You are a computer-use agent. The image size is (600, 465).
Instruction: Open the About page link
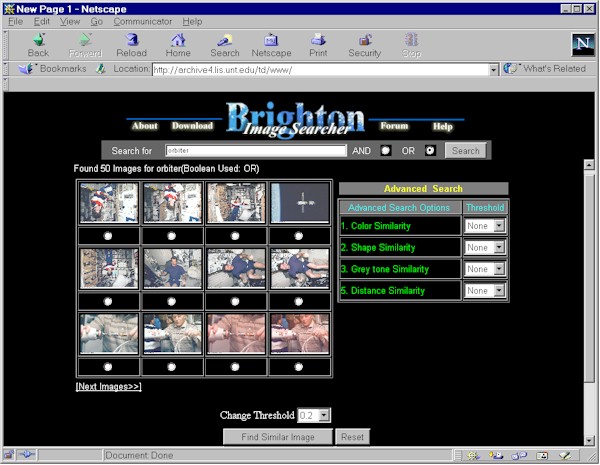[x=145, y=126]
